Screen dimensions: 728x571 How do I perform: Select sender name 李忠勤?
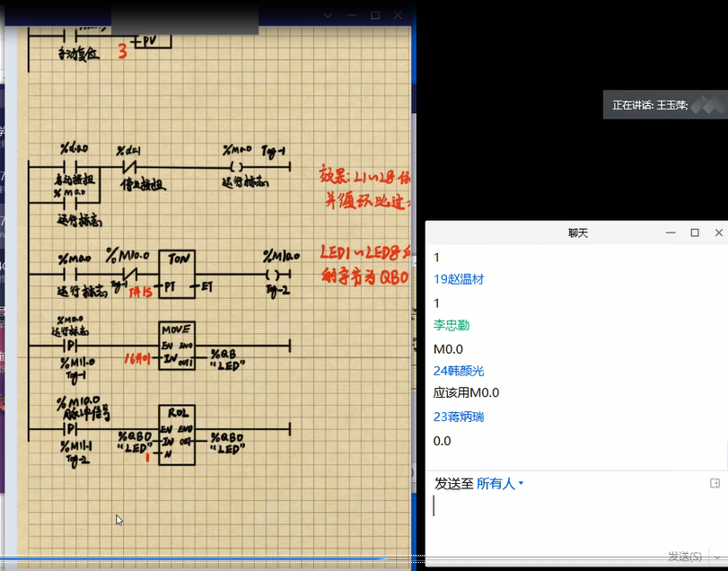click(x=452, y=325)
